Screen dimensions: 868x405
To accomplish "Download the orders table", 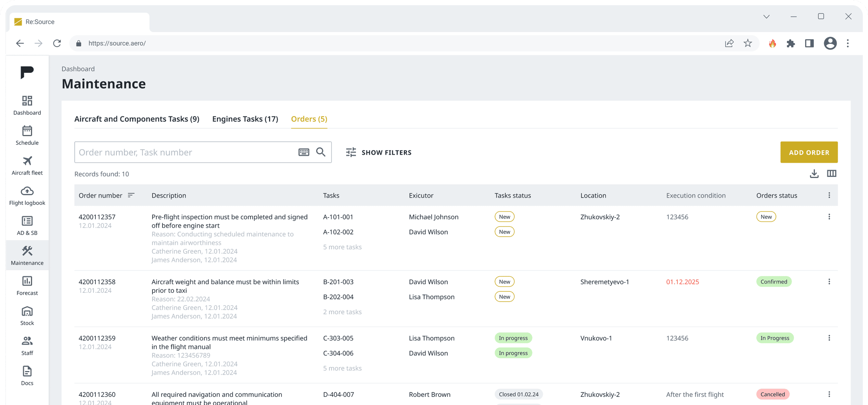I will pyautogui.click(x=814, y=174).
